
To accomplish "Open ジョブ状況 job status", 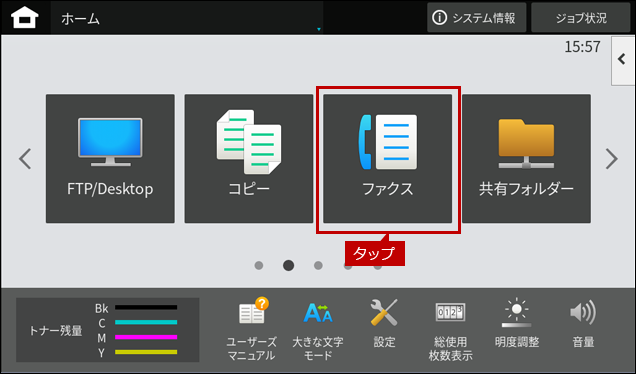I will [581, 17].
